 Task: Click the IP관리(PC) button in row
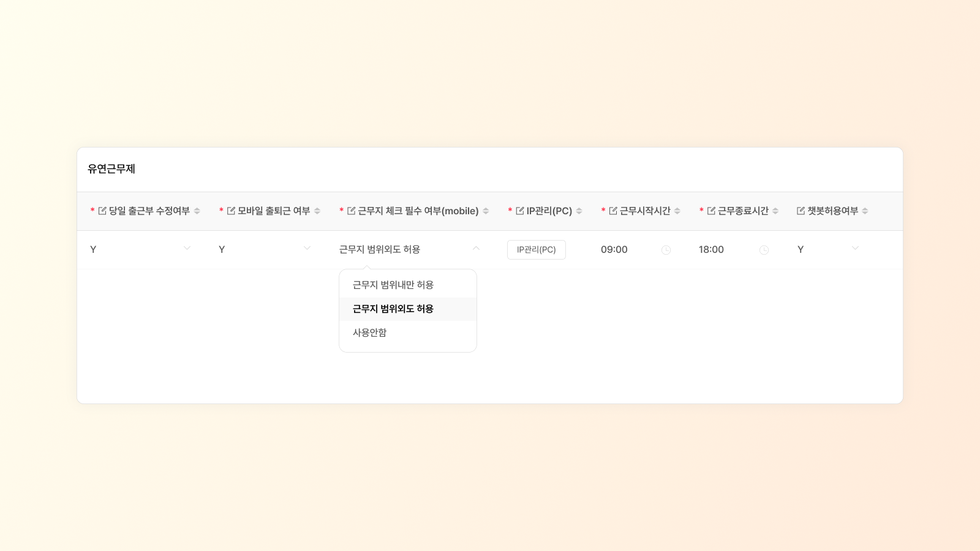[537, 250]
